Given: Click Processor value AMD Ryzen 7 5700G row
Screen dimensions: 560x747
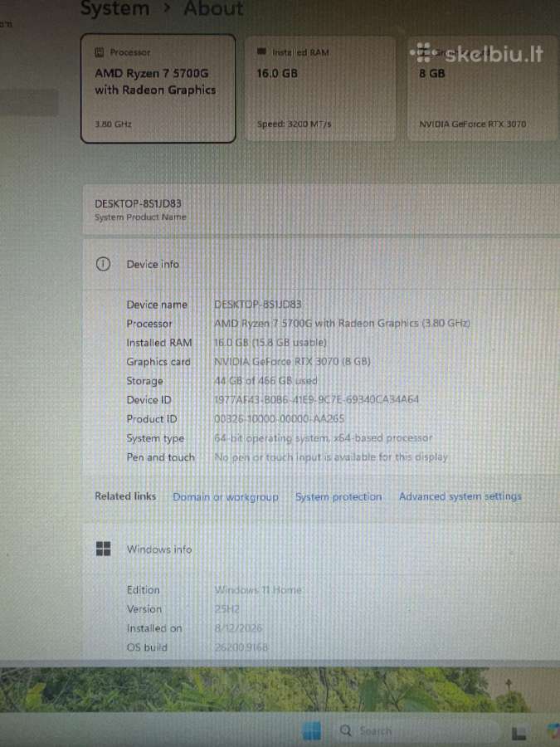Looking at the screenshot, I should (x=342, y=323).
